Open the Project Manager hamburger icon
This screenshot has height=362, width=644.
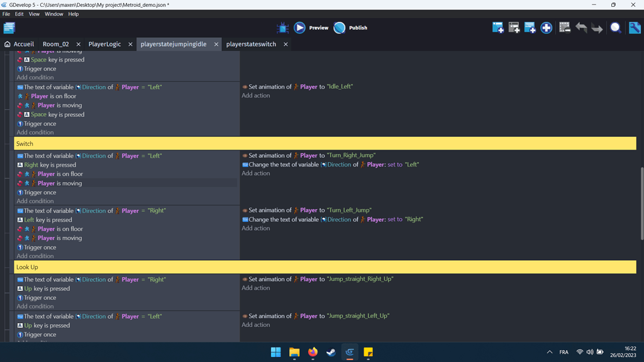click(x=9, y=27)
